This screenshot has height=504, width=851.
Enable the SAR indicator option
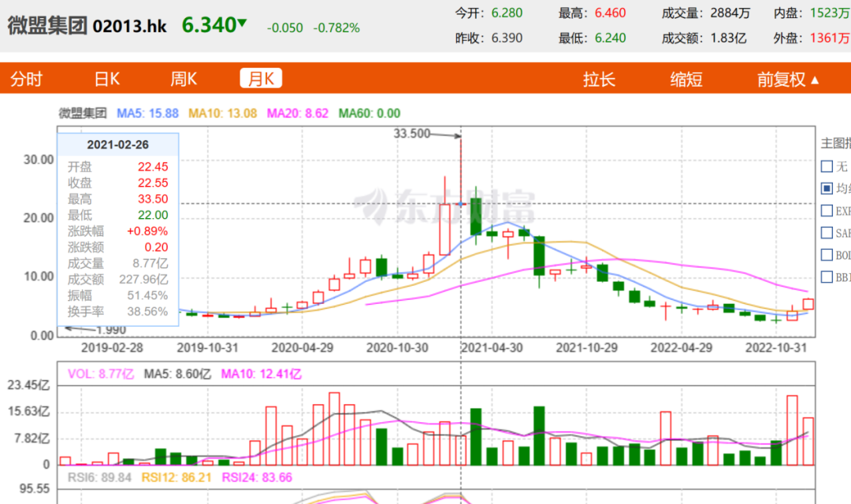827,232
